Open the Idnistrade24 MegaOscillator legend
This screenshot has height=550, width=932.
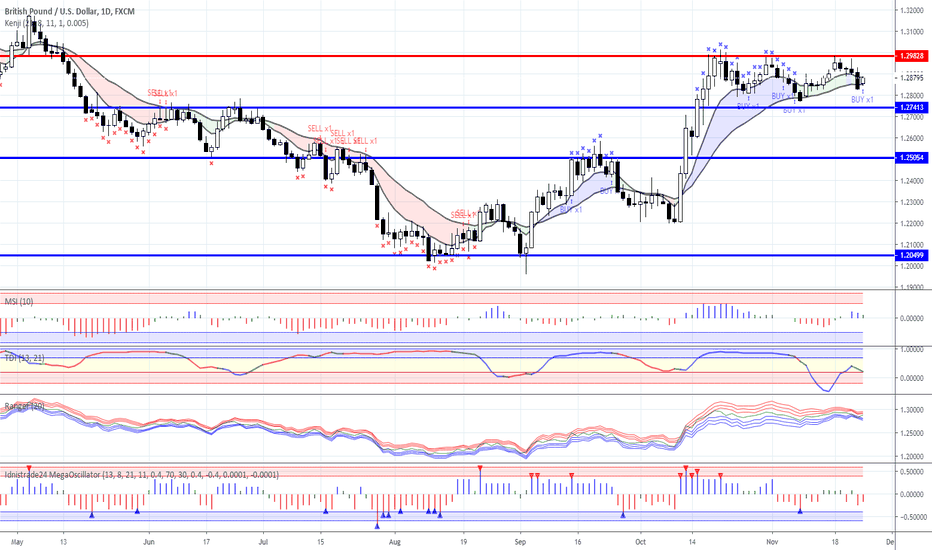140,475
